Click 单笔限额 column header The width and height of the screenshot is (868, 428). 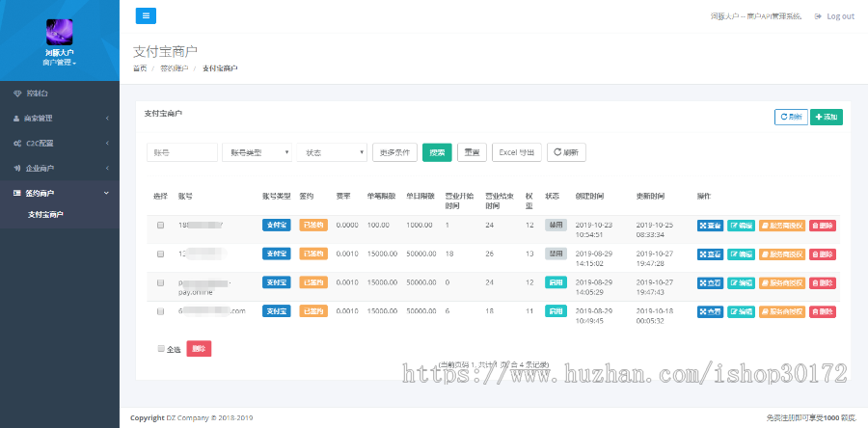pos(381,197)
